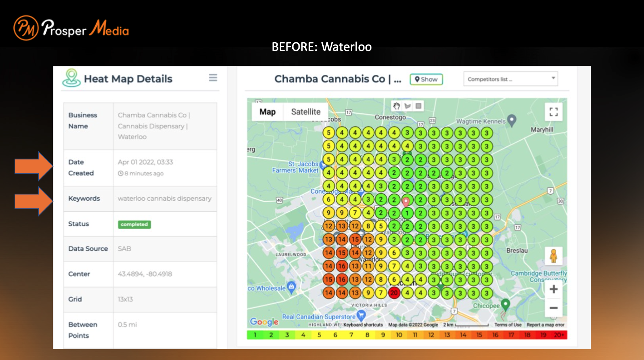Screen dimensions: 644x360
Task: Click the Heat Map Details location pin logo
Action: [72, 78]
